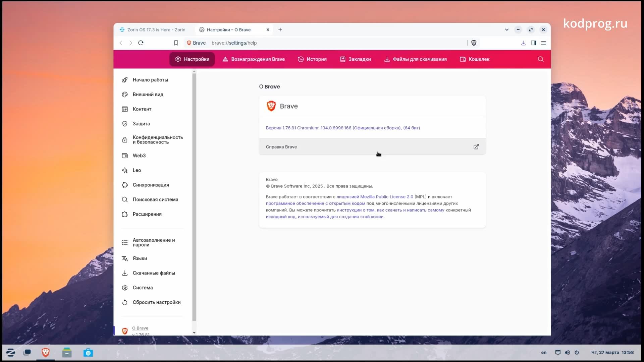The width and height of the screenshot is (644, 362).
Task: Close the 'Настройки – О Brave' tab
Action: click(x=268, y=30)
